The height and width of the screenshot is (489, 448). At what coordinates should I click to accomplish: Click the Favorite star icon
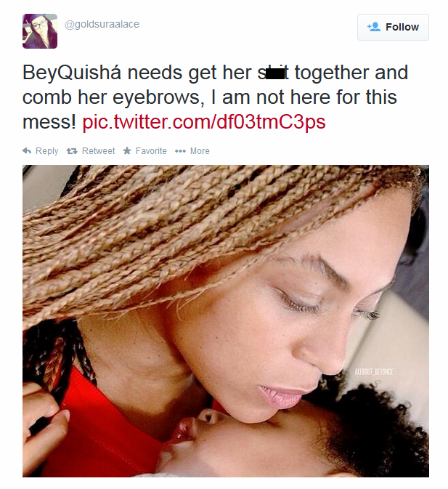click(x=127, y=151)
